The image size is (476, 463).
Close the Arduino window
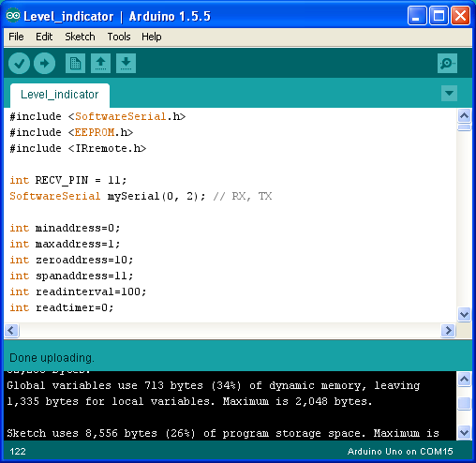coord(460,15)
